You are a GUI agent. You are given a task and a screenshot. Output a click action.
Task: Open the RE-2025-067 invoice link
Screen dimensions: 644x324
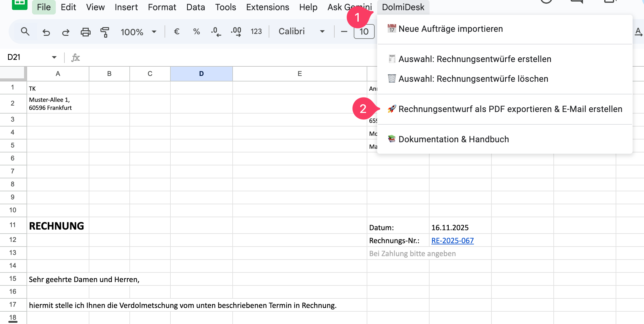pyautogui.click(x=452, y=241)
